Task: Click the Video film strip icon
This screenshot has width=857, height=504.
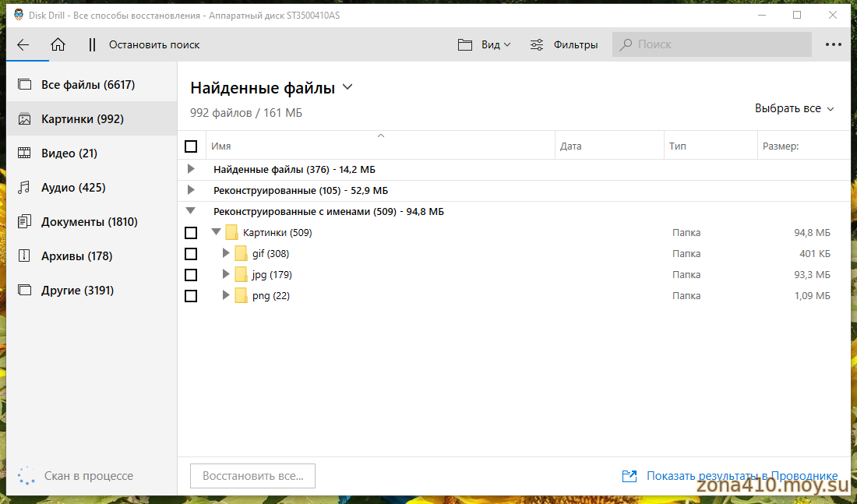Action: (25, 153)
